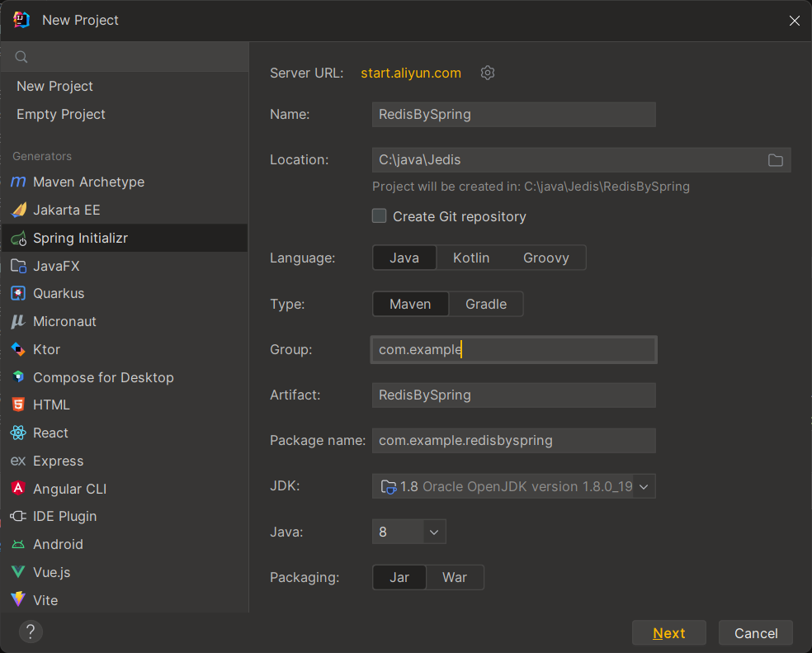Open the start.aliyun.com server link
The height and width of the screenshot is (653, 812).
[x=411, y=73]
